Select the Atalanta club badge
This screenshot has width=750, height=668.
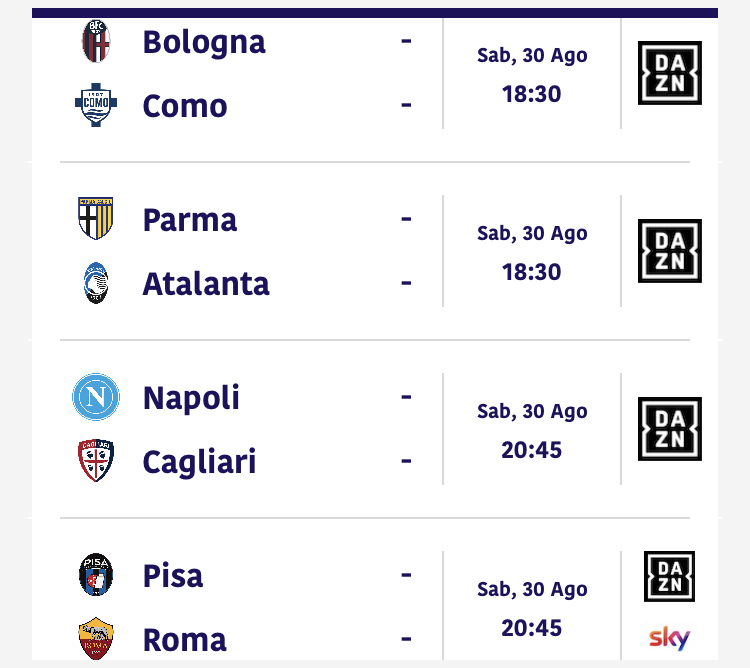coord(96,283)
